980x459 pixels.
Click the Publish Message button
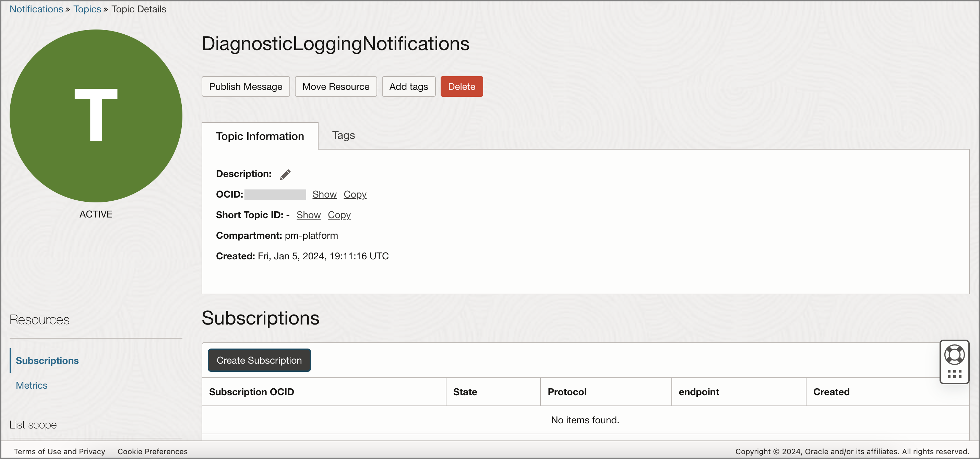click(x=246, y=86)
